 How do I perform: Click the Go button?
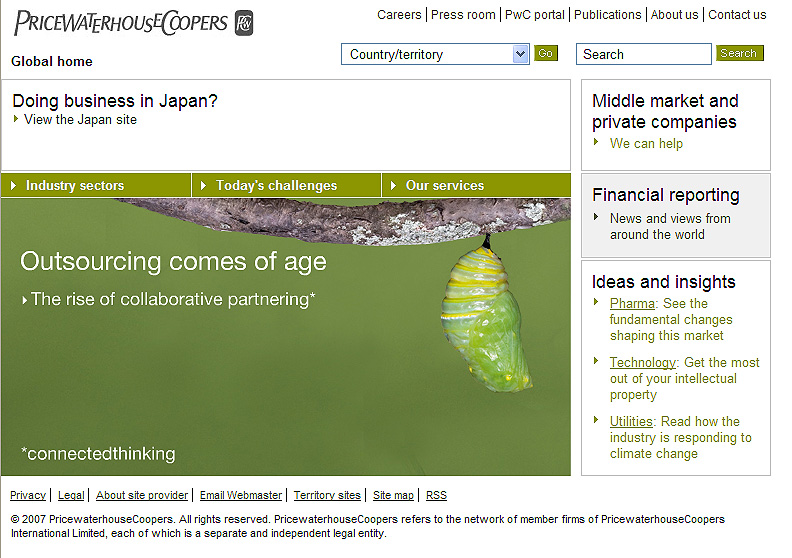click(546, 53)
